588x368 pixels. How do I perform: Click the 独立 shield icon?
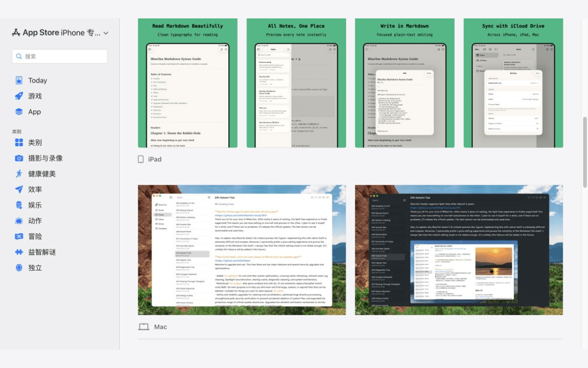[19, 268]
